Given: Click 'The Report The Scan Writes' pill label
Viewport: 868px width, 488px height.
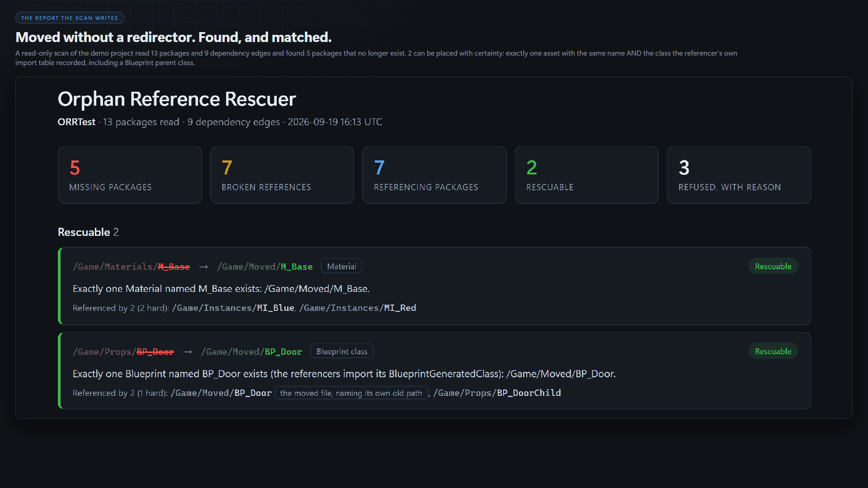Looking at the screenshot, I should tap(70, 18).
